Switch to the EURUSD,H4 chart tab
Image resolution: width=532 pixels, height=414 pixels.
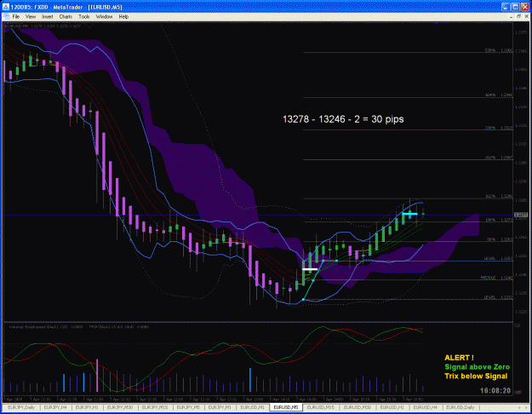[x=425, y=407]
